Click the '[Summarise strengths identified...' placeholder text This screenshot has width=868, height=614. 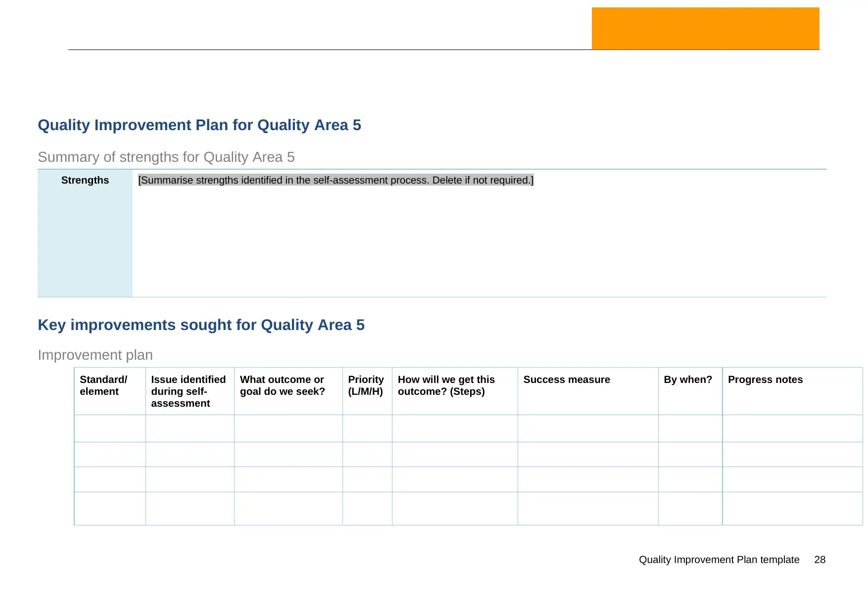336,180
